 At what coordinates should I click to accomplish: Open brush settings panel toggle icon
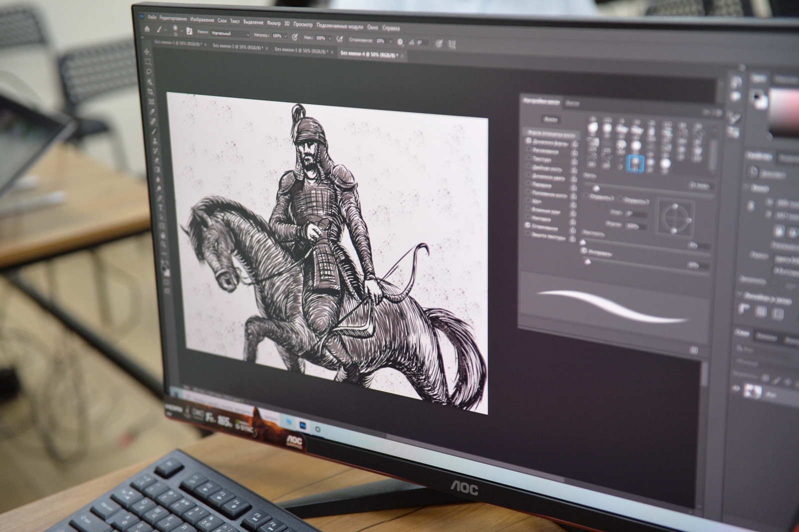(x=189, y=31)
